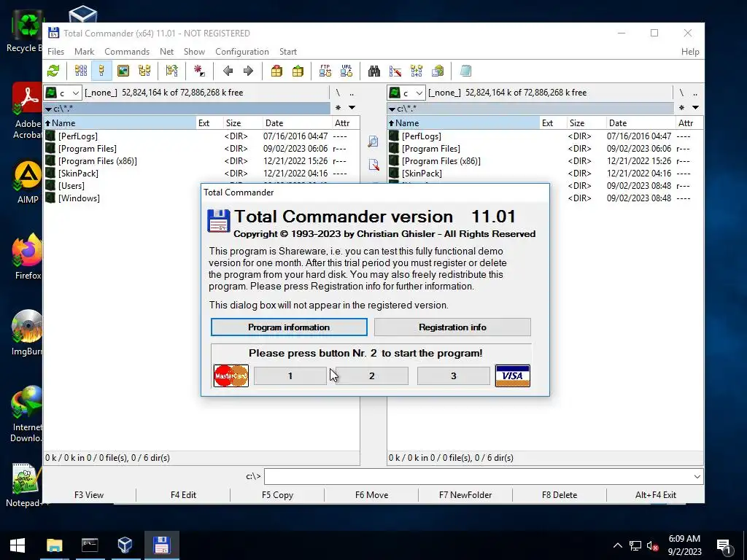Open the Configuration menu

point(242,52)
